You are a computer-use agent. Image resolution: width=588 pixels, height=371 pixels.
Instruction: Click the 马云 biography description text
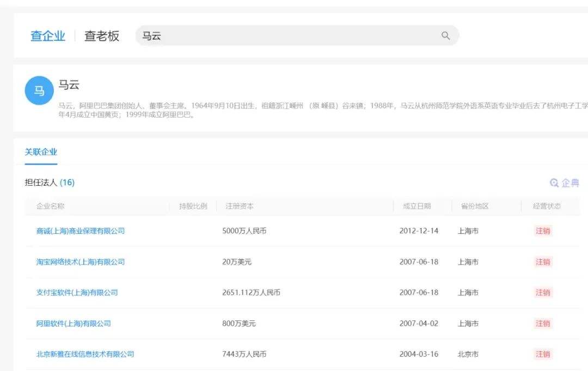coord(323,110)
